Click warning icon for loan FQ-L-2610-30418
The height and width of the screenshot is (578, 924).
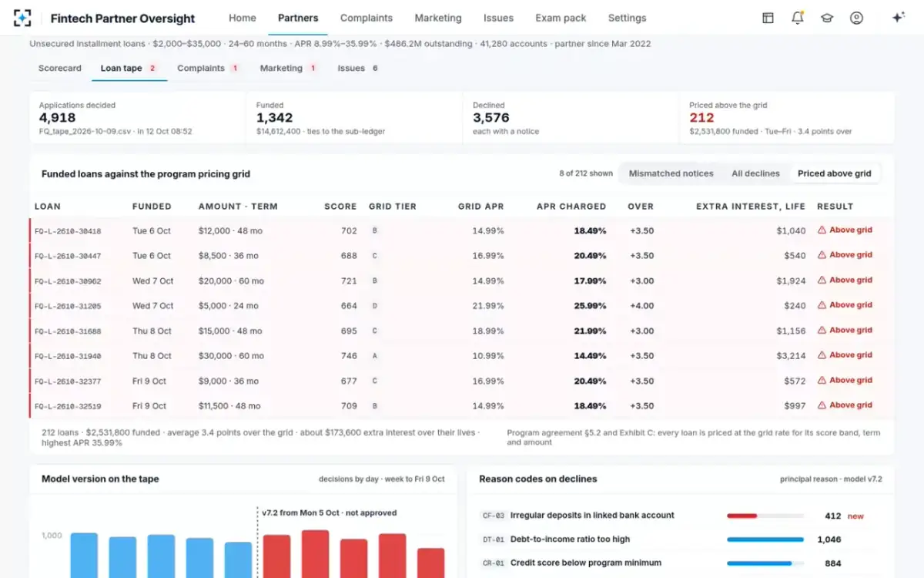point(822,230)
